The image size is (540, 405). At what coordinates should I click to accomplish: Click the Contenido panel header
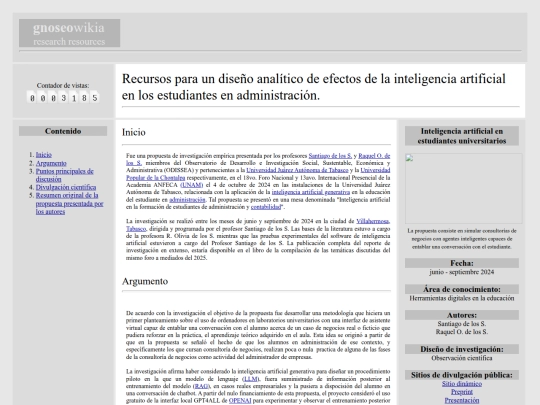point(63,131)
